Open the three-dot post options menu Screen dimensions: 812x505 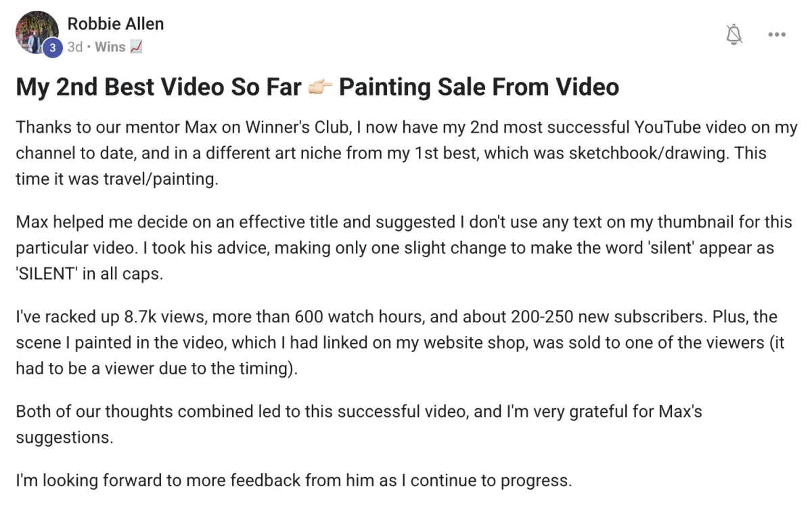tap(776, 35)
